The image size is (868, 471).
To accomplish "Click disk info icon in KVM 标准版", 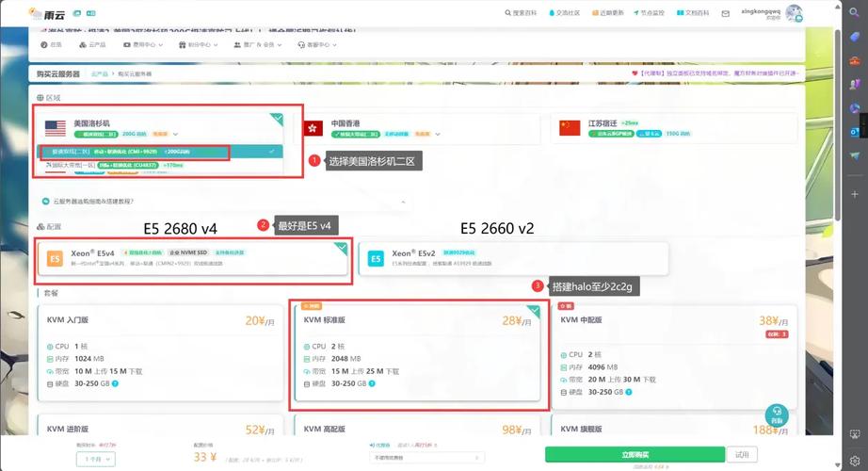I will (x=372, y=383).
